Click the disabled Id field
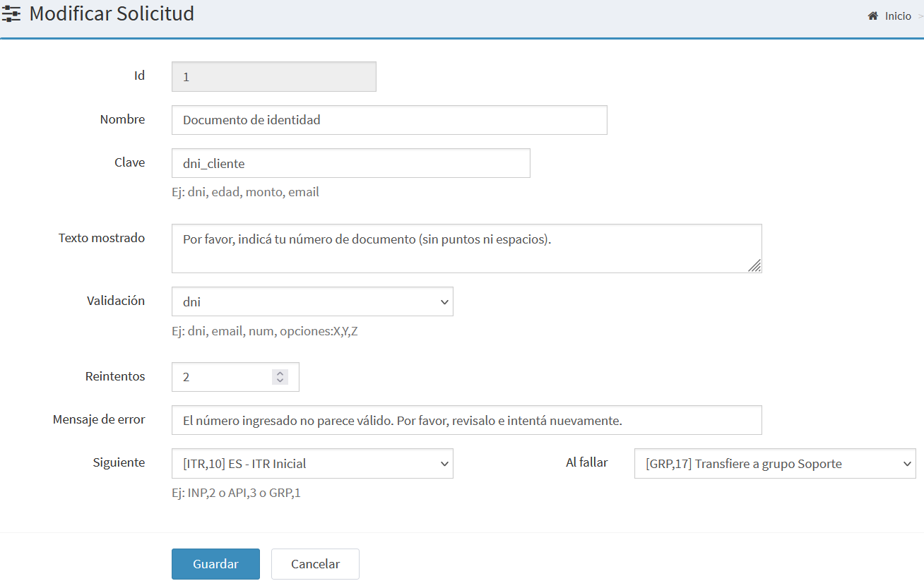 point(273,77)
